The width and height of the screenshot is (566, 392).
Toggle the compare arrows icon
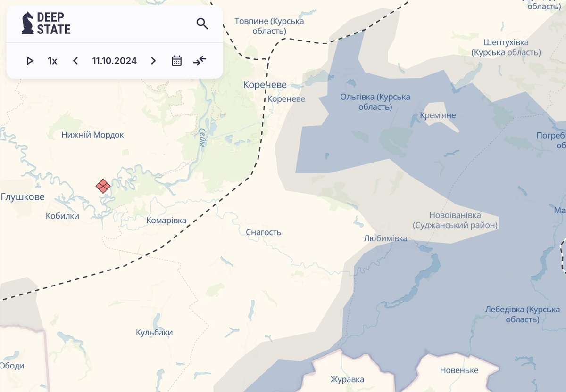200,61
